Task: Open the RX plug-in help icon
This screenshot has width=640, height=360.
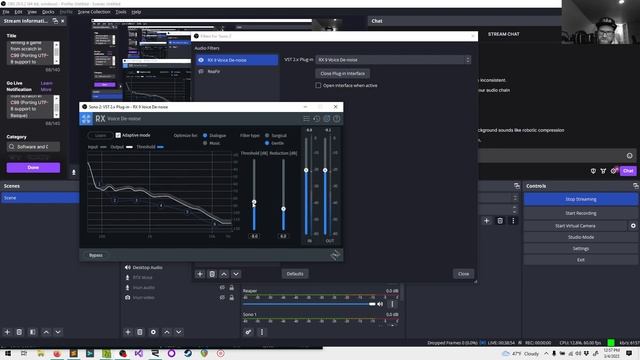Action: tap(336, 119)
